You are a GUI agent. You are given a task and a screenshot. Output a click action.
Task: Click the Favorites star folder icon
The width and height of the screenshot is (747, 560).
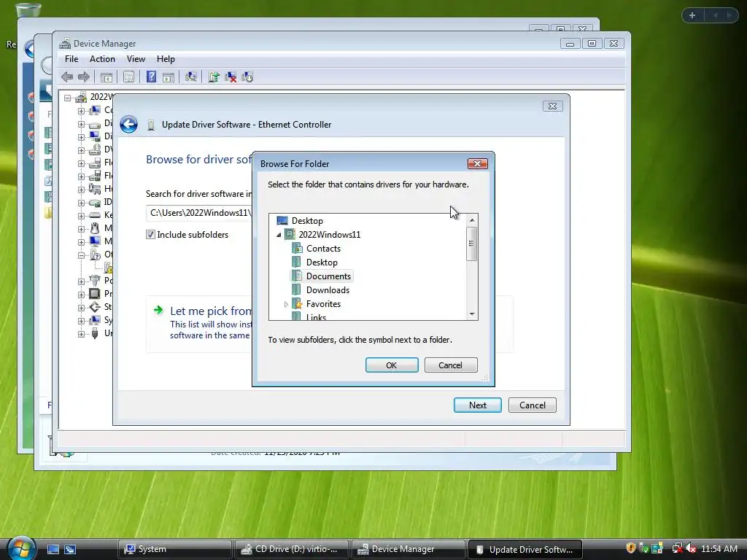(x=297, y=304)
